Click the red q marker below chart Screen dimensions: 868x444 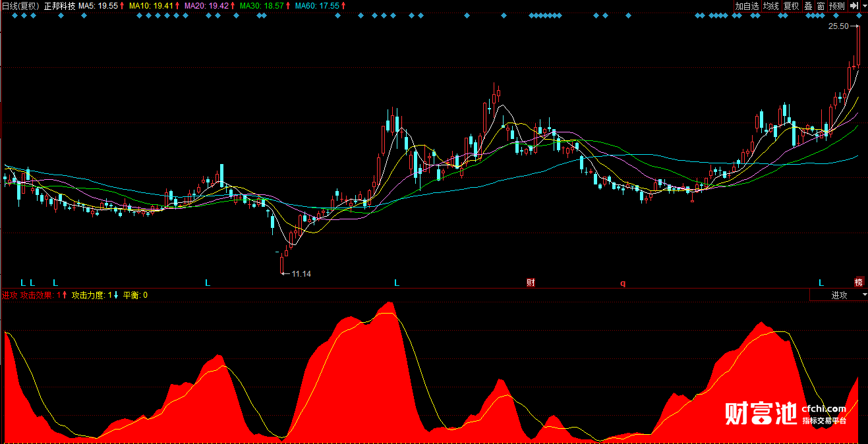622,283
